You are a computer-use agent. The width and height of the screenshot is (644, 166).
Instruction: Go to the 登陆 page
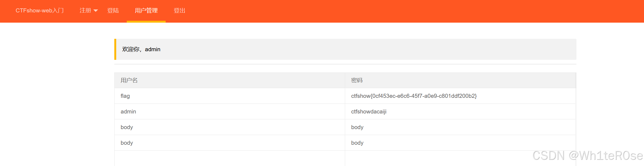point(113,11)
